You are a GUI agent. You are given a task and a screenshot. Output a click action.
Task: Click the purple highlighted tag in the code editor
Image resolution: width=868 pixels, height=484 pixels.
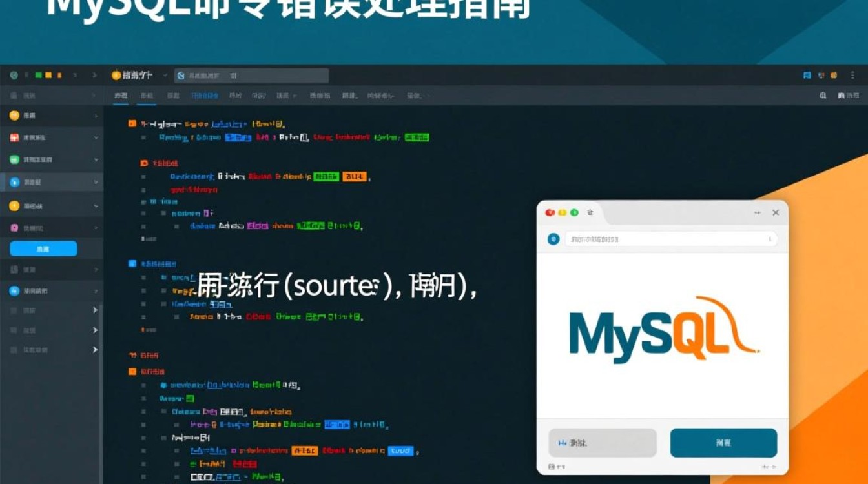pos(258,226)
